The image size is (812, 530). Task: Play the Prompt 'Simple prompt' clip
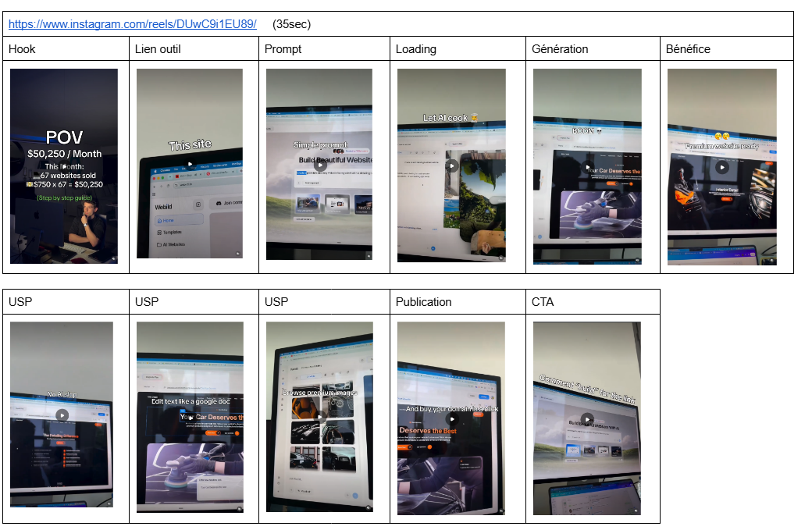click(x=321, y=165)
